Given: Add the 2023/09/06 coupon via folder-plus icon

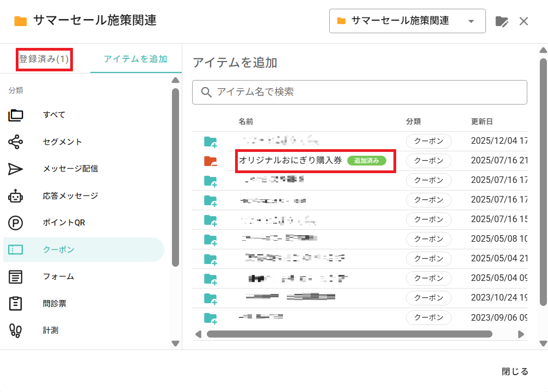Looking at the screenshot, I should click(x=210, y=318).
